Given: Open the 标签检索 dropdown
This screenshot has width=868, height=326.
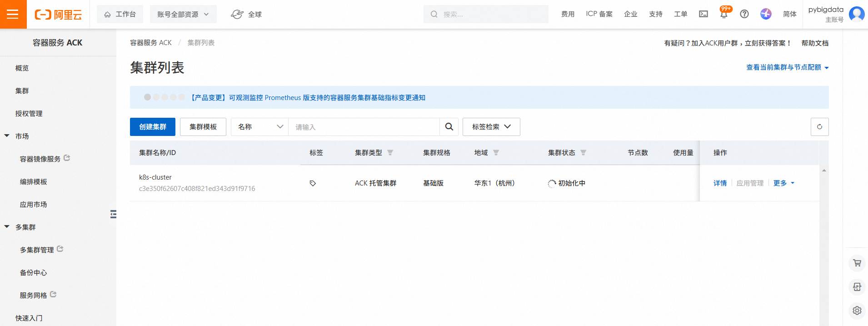Looking at the screenshot, I should [491, 127].
